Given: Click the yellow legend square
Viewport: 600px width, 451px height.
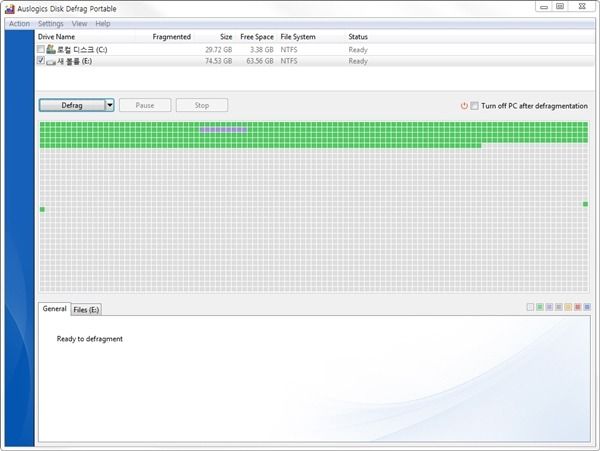Looking at the screenshot, I should (568, 307).
